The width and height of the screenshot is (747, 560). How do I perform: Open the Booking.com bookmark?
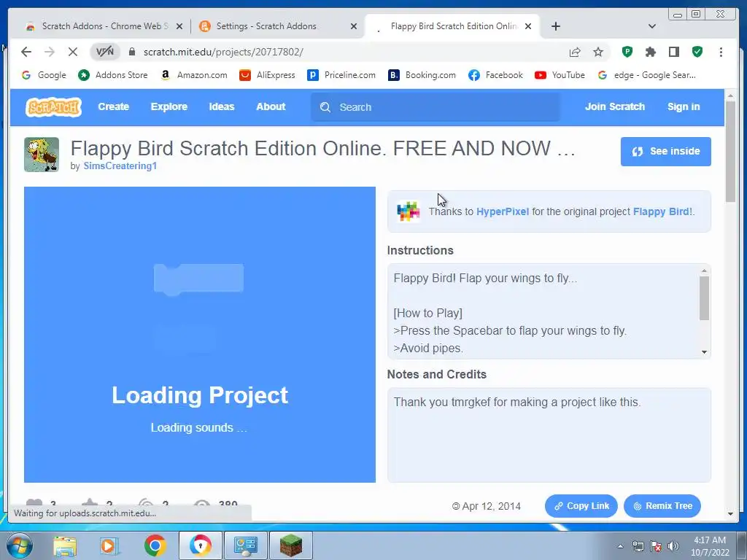click(422, 75)
